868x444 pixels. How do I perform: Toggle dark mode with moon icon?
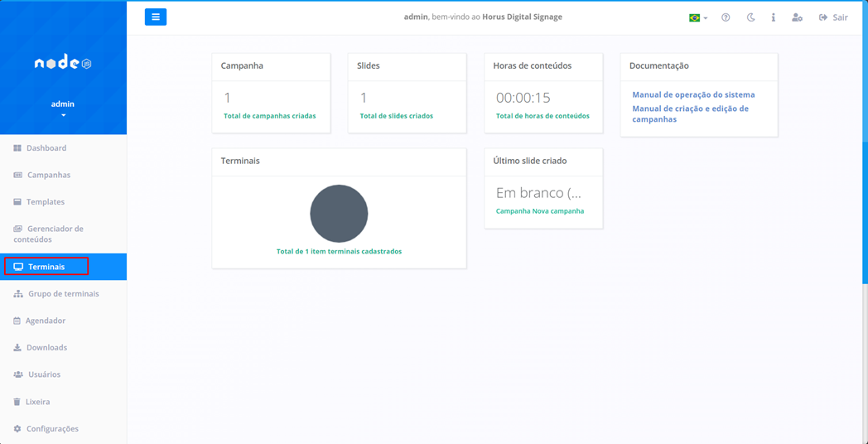tap(750, 17)
